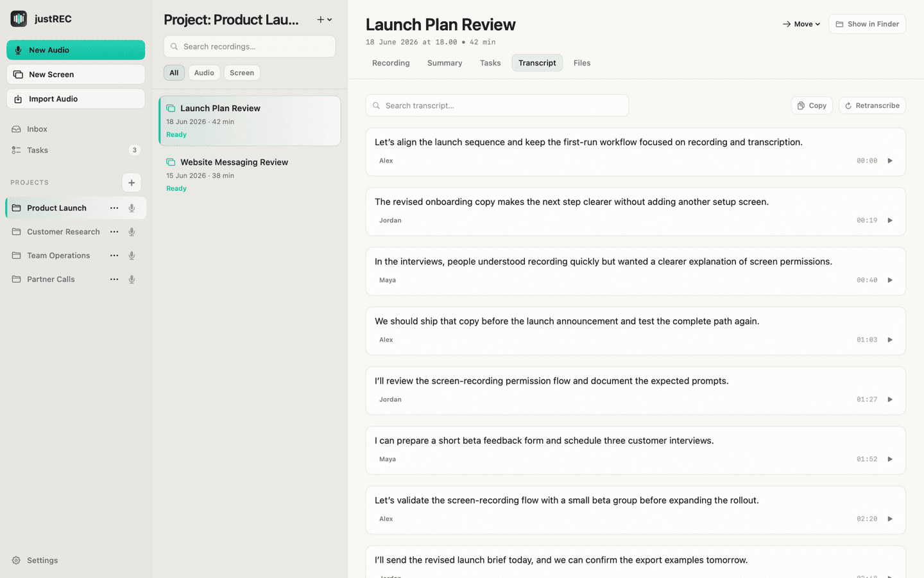
Task: Filter recordings by All
Action: 174,73
